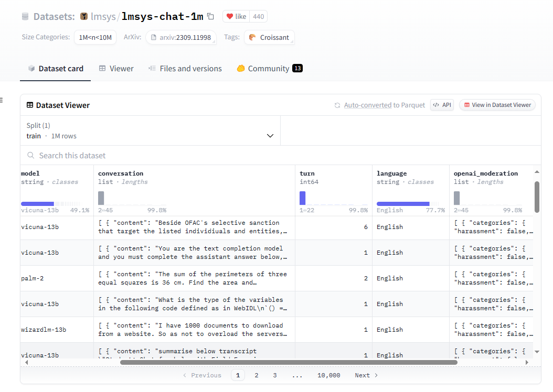Open the Auto-converted to Parquet link
553x392 pixels.
coord(385,105)
